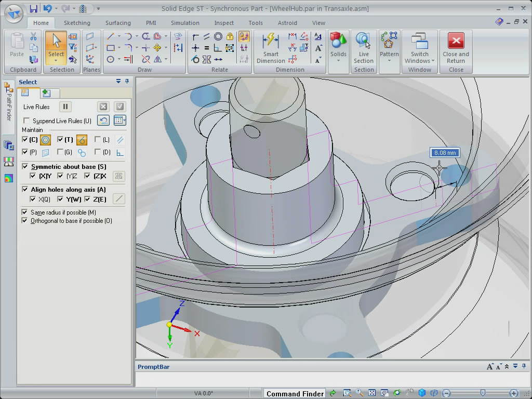Image resolution: width=532 pixels, height=399 pixels.
Task: Pin the PromptBar panel
Action: (x=524, y=366)
